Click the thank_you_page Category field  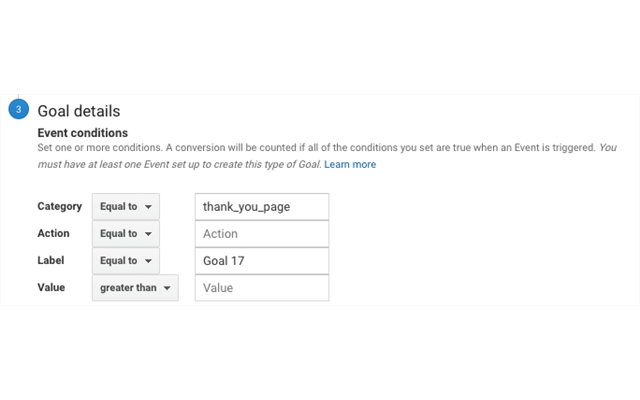tap(262, 207)
